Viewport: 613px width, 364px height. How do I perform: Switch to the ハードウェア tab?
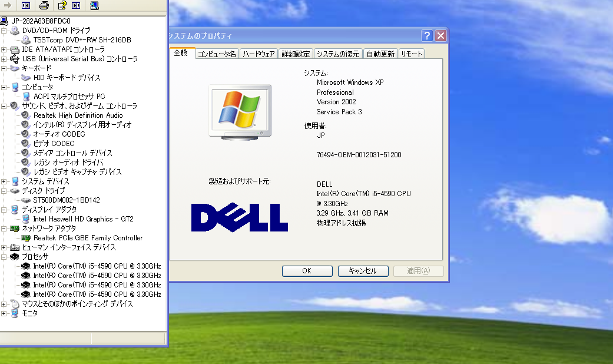pos(259,54)
